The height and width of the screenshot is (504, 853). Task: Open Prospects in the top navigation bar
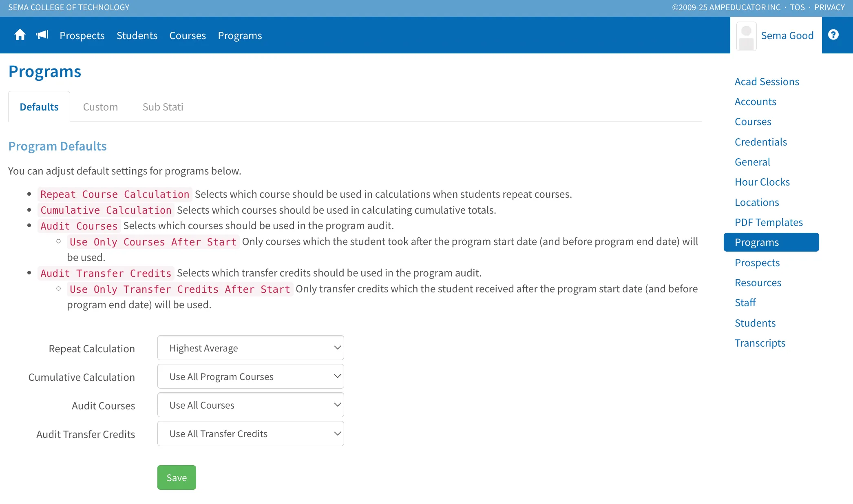pyautogui.click(x=82, y=35)
